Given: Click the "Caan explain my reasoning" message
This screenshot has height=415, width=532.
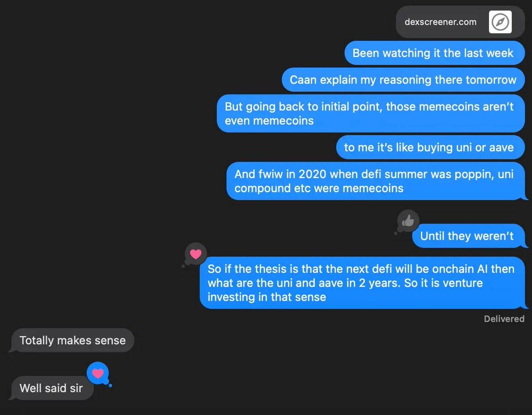Looking at the screenshot, I should (403, 80).
